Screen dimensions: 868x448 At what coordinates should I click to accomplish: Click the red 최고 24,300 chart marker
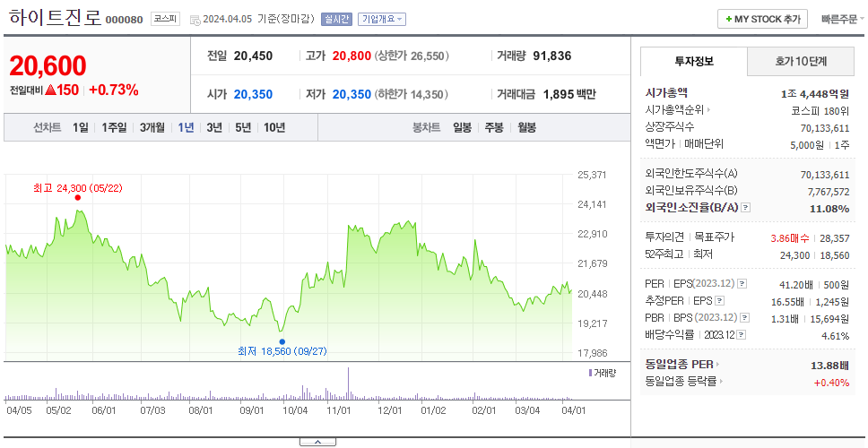[77, 197]
